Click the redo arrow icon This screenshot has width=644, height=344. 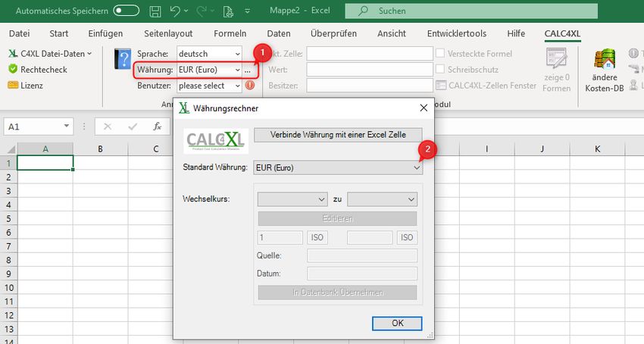coord(202,11)
